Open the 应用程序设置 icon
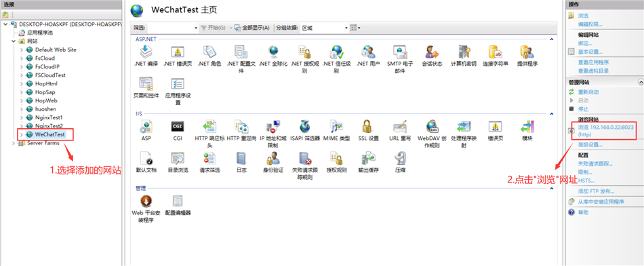Viewport: 644px width, 266px height. (178, 83)
